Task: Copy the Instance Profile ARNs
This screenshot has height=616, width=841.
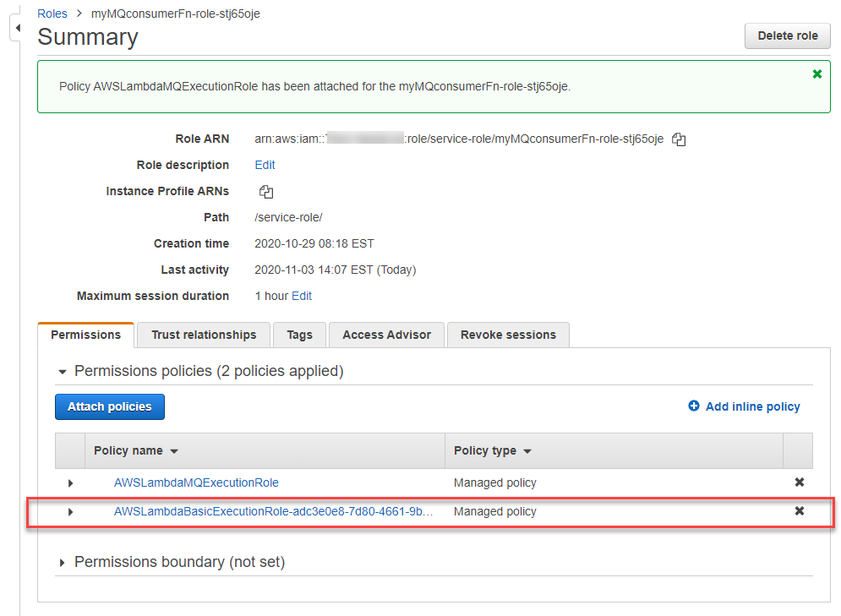Action: click(266, 192)
